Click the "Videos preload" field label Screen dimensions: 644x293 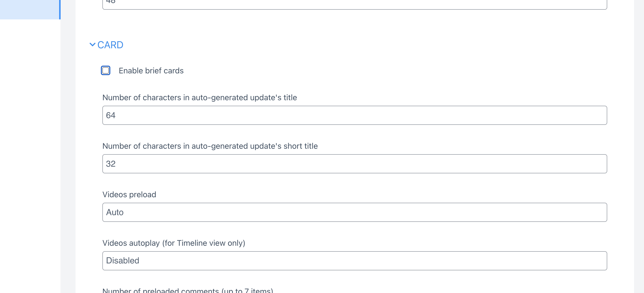(129, 195)
